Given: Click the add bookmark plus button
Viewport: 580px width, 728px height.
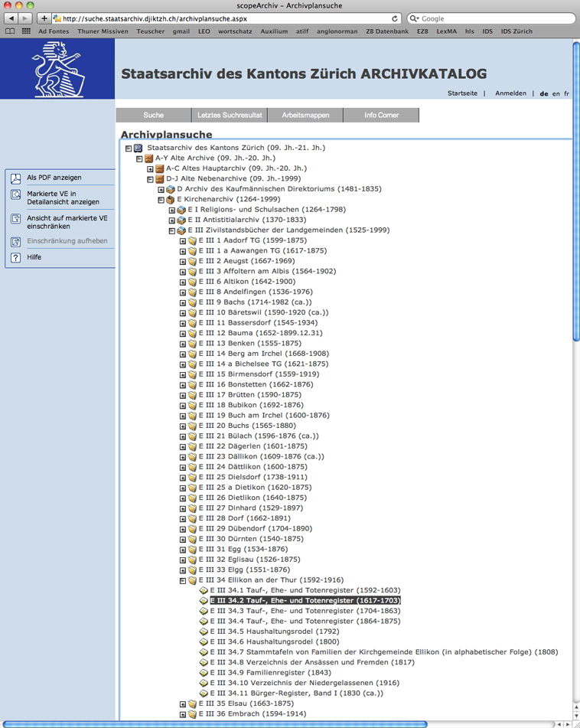Looking at the screenshot, I should click(44, 18).
